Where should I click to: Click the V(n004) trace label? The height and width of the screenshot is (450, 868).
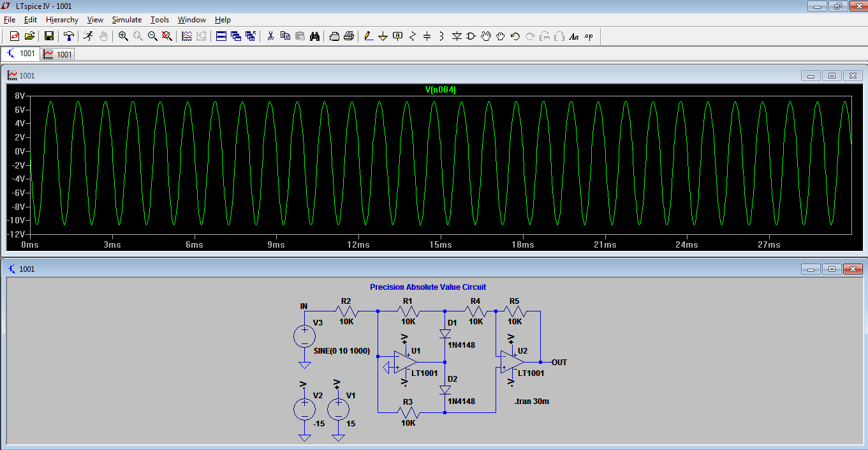click(x=440, y=90)
